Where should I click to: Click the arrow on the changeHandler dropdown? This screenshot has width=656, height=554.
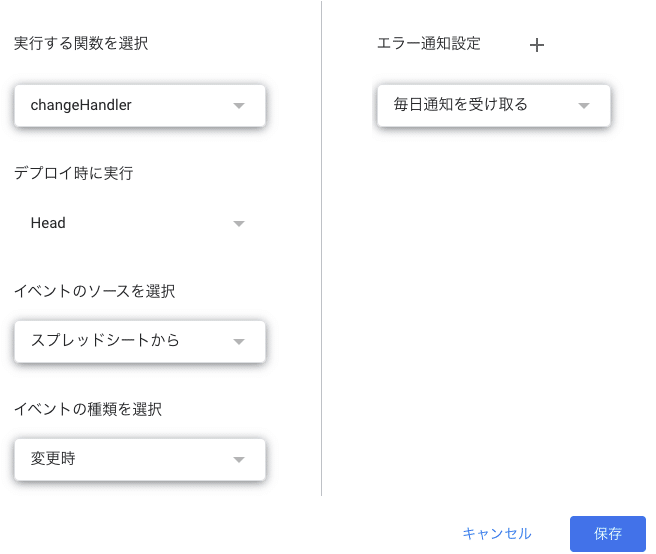click(239, 105)
